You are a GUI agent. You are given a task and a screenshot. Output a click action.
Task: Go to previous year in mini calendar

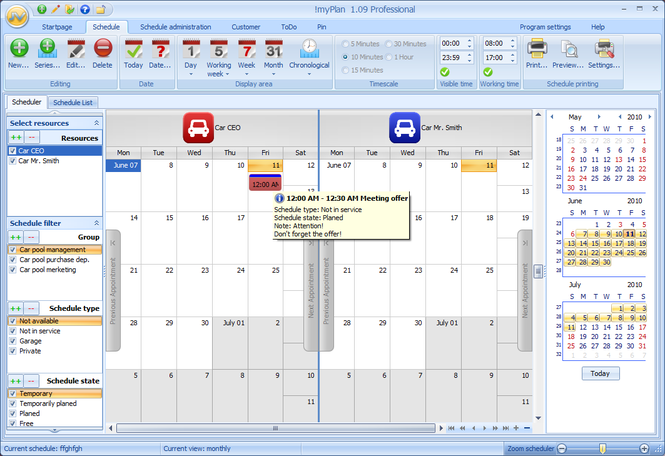620,117
